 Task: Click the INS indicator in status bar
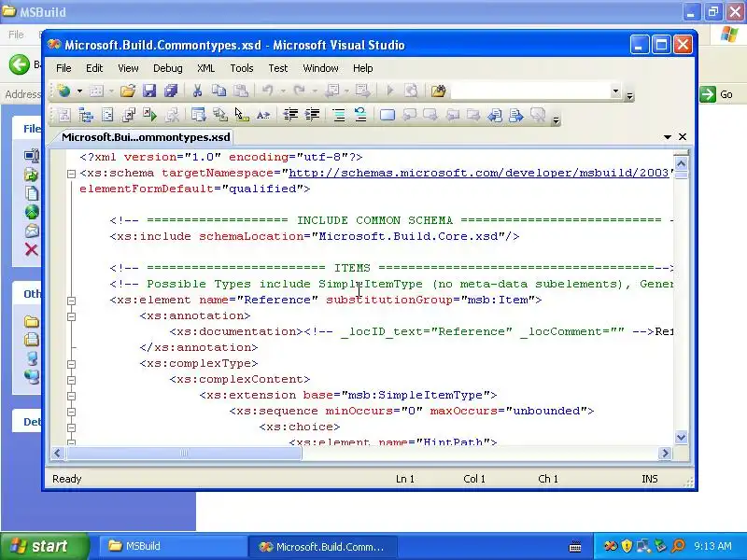point(649,479)
